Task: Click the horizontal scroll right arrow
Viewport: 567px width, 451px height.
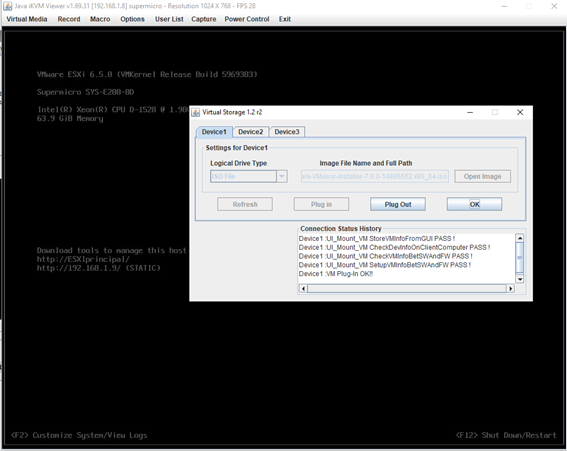Action: point(511,289)
